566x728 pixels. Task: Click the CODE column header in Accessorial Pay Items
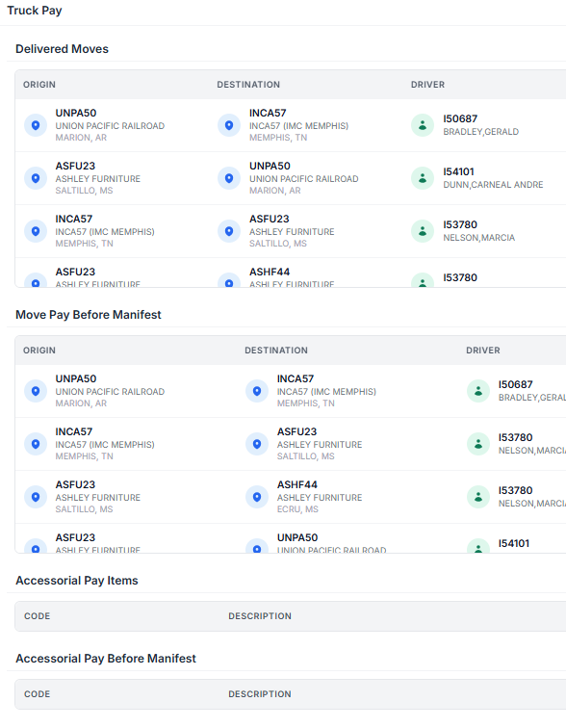(38, 616)
